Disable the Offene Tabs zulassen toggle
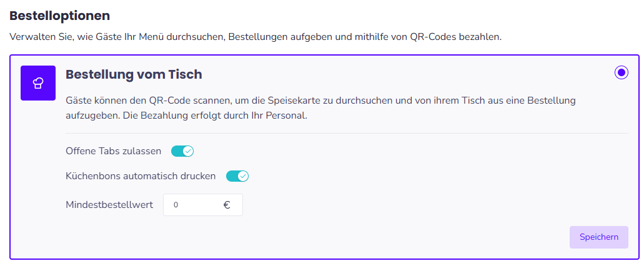This screenshot has height=266, width=644. (x=182, y=151)
